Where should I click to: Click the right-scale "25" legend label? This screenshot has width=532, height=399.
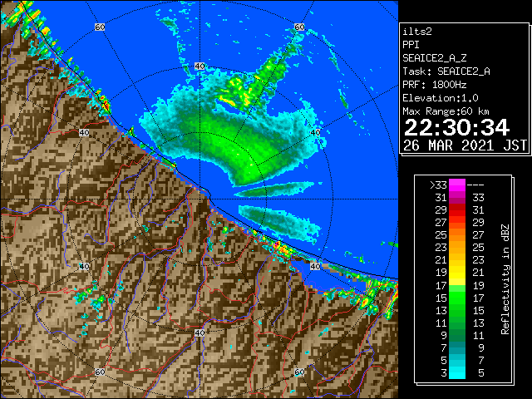(478, 248)
